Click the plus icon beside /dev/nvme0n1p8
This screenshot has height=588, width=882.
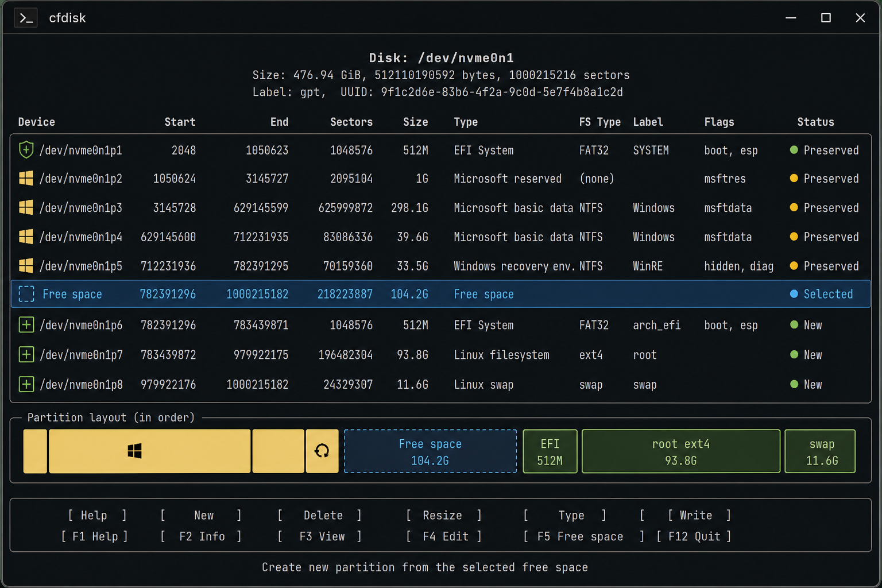pyautogui.click(x=26, y=384)
